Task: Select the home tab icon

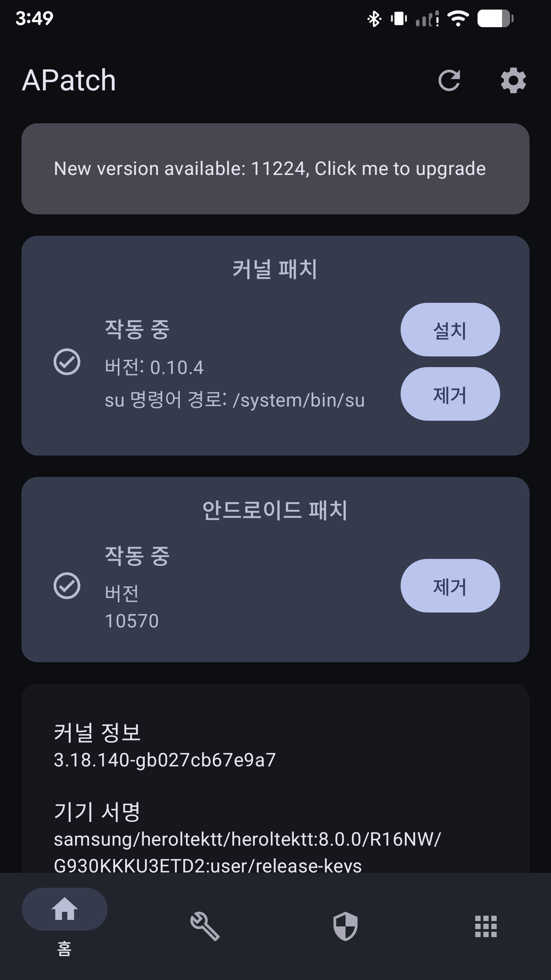Action: [65, 909]
